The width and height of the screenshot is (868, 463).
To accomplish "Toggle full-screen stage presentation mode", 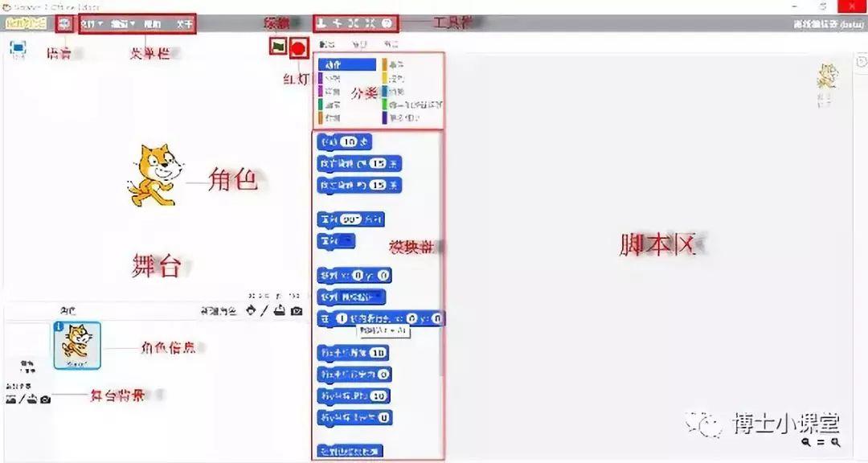I will (x=18, y=48).
